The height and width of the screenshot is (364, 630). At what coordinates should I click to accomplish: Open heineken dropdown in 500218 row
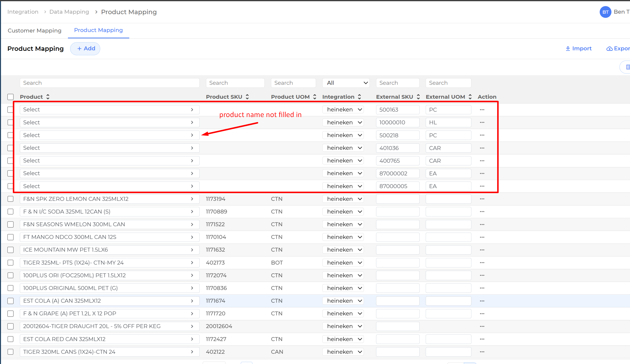point(343,135)
